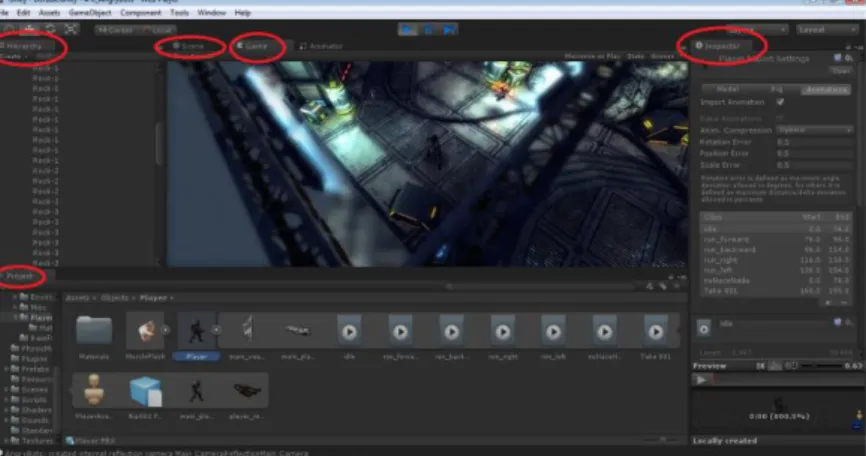Click the Step frame button in the top toolbar
This screenshot has width=866, height=456.
tap(449, 29)
